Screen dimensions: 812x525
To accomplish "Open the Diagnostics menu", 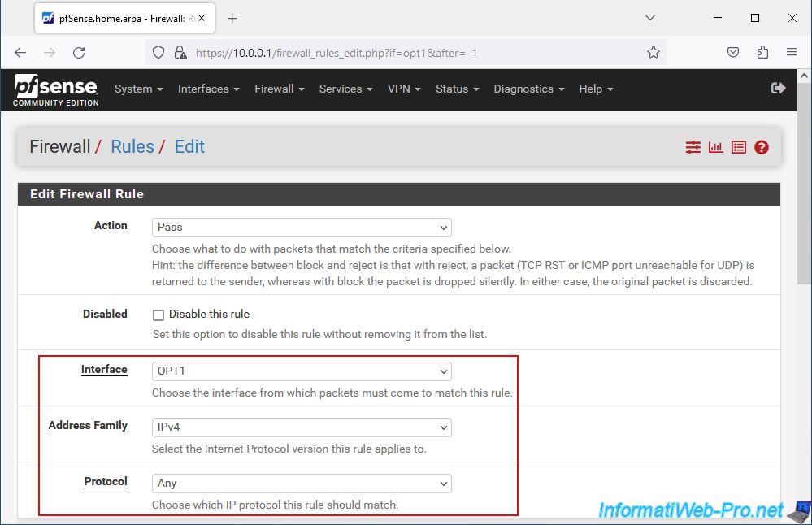I will 528,89.
